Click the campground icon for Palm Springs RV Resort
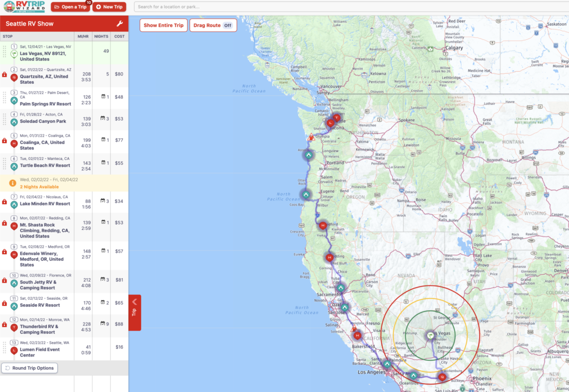Screen dimensions: 569x392 (x=14, y=101)
